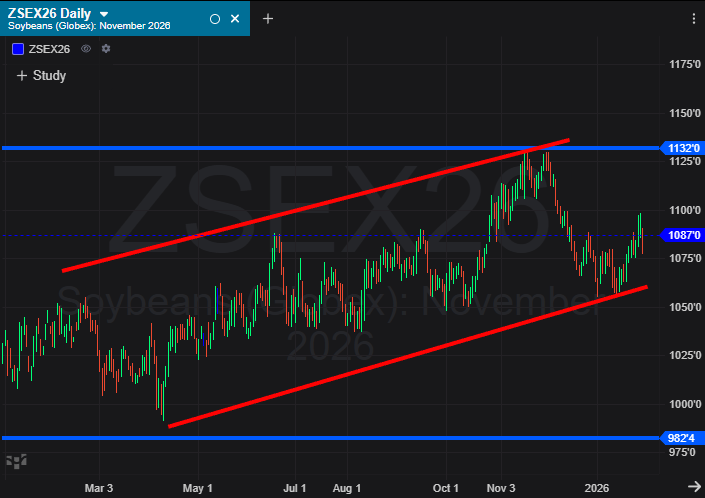The image size is (705, 498).
Task: Add a new chart tab with the plus button
Action: pos(268,19)
